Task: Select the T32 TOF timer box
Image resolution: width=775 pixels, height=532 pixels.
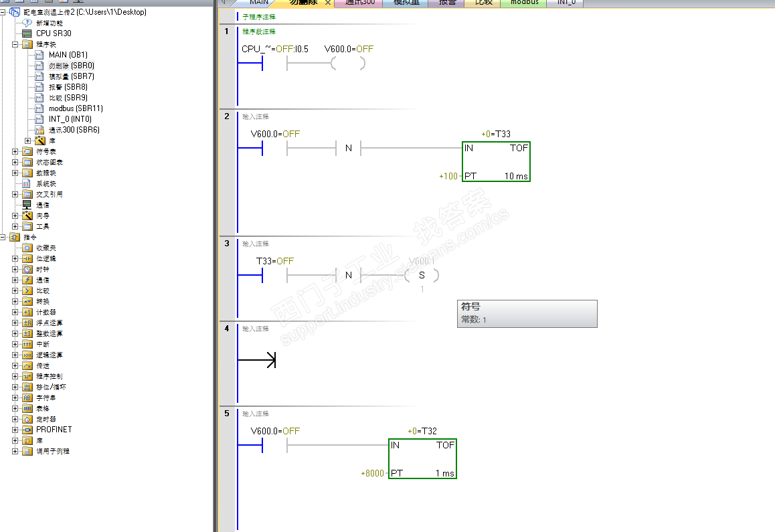Action: 422,458
